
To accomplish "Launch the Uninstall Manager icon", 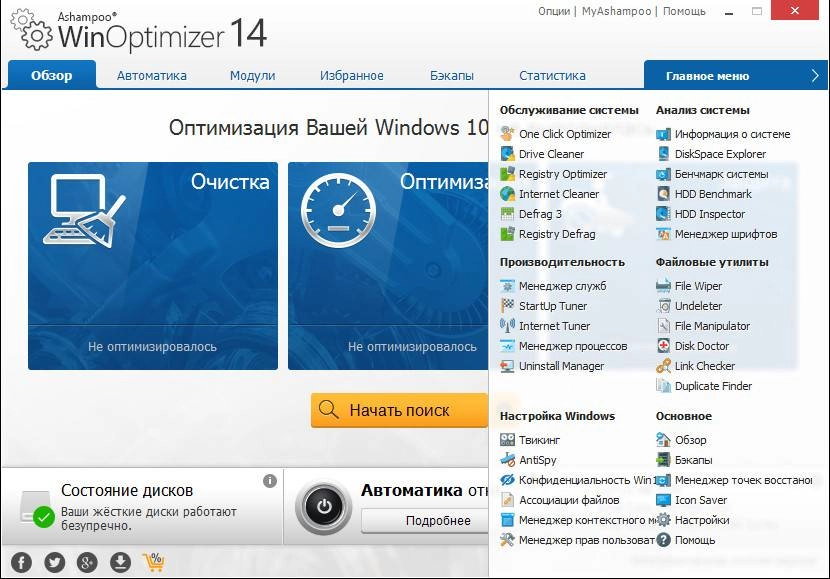I will pos(507,366).
